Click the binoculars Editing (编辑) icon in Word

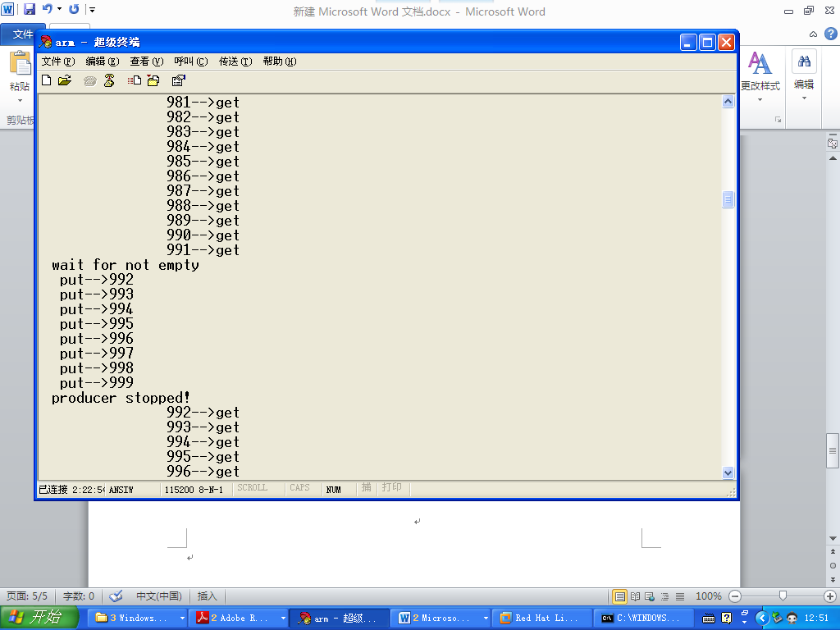804,61
